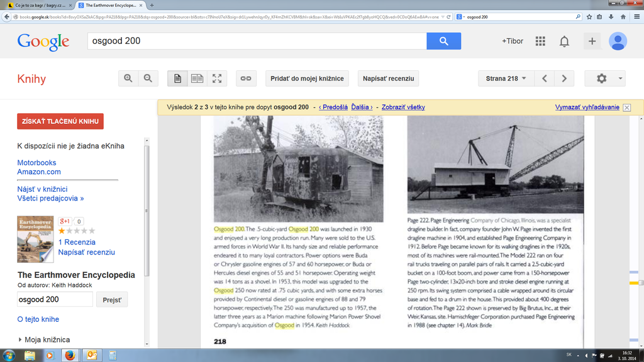Click ZÍSKAŤ TLAČENÚ KNIHU button
Viewport: 644px width, 362px height.
click(60, 121)
